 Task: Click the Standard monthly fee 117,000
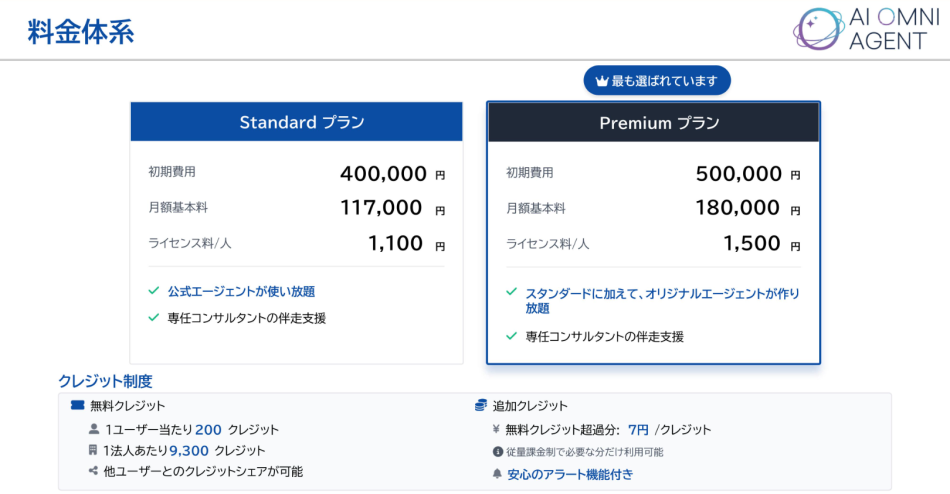(381, 208)
